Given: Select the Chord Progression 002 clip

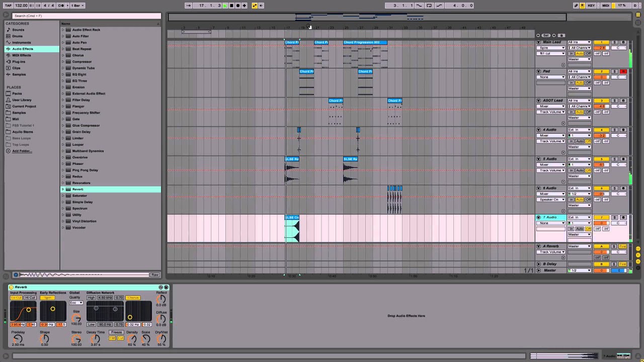Looking at the screenshot, I should pyautogui.click(x=365, y=42).
